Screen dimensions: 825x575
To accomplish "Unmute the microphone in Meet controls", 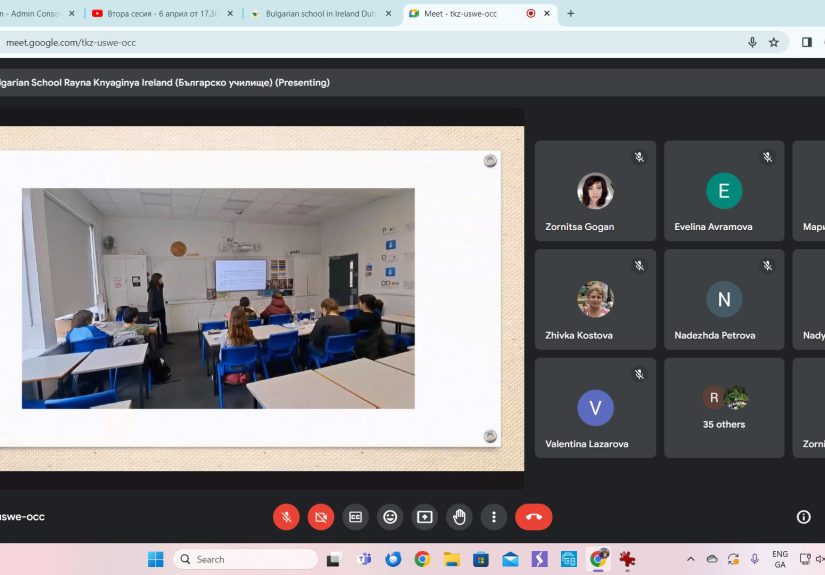I will tap(286, 517).
